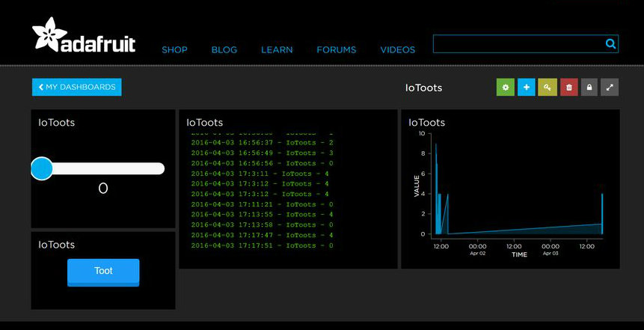This screenshot has height=330, width=644.
Task: Open the SHOP menu item
Action: [174, 49]
